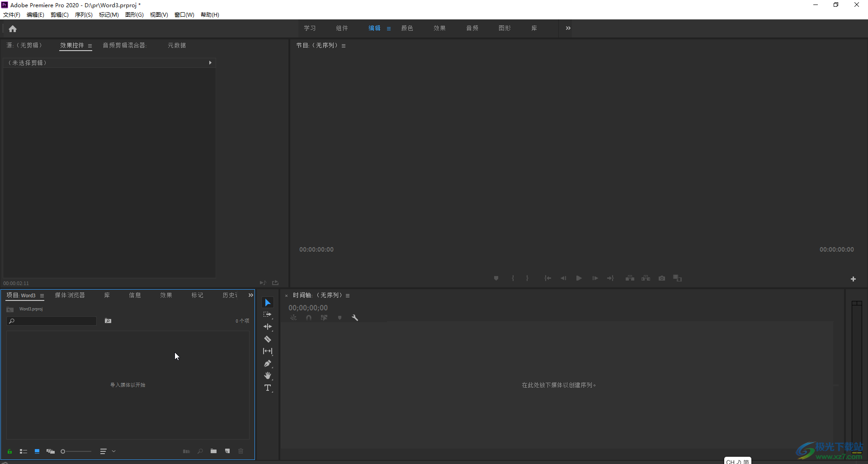Switch Project panel to List View

24,451
